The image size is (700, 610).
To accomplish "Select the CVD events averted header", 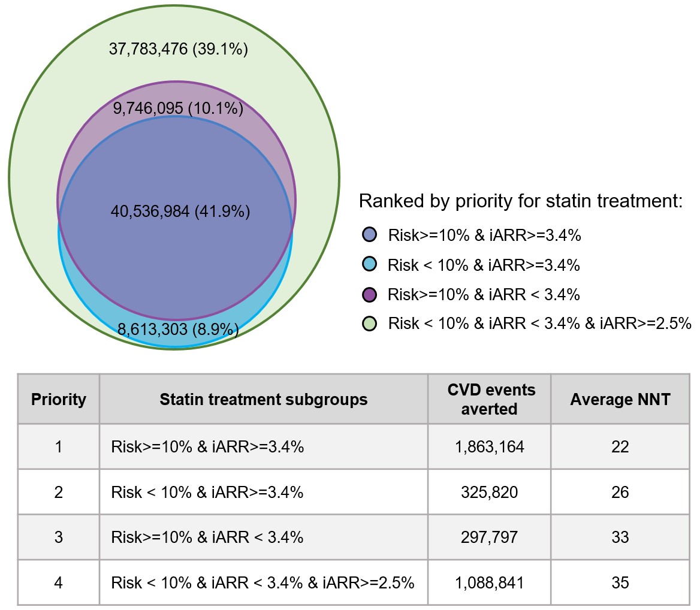I will 491,399.
